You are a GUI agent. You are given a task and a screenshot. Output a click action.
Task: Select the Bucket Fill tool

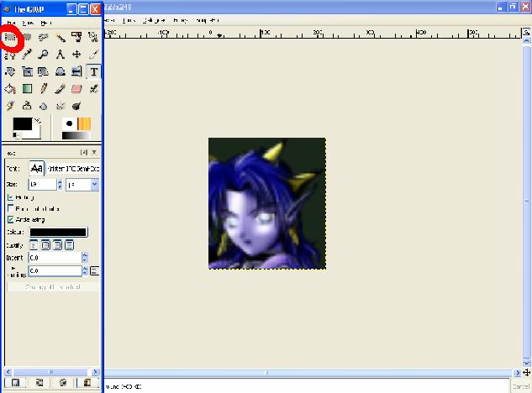(10, 89)
